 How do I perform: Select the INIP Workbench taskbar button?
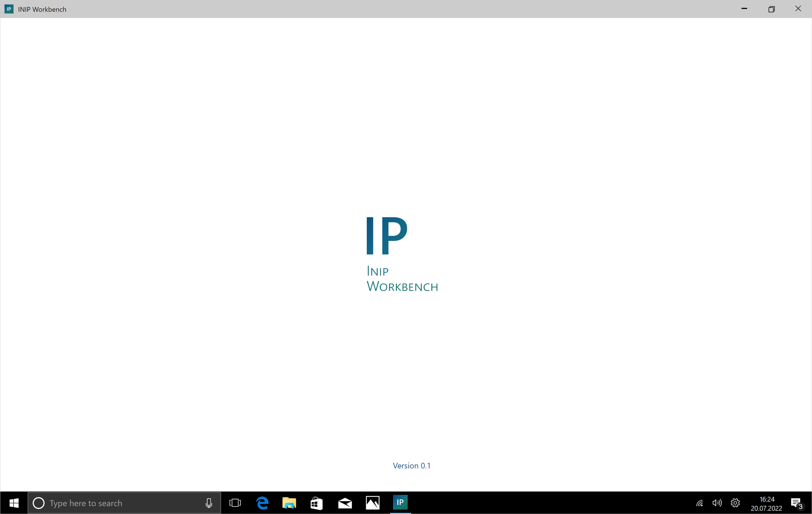tap(400, 502)
